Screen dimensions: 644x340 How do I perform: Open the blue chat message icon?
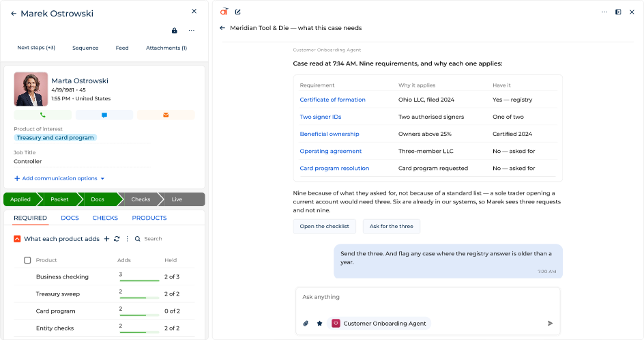coord(104,115)
